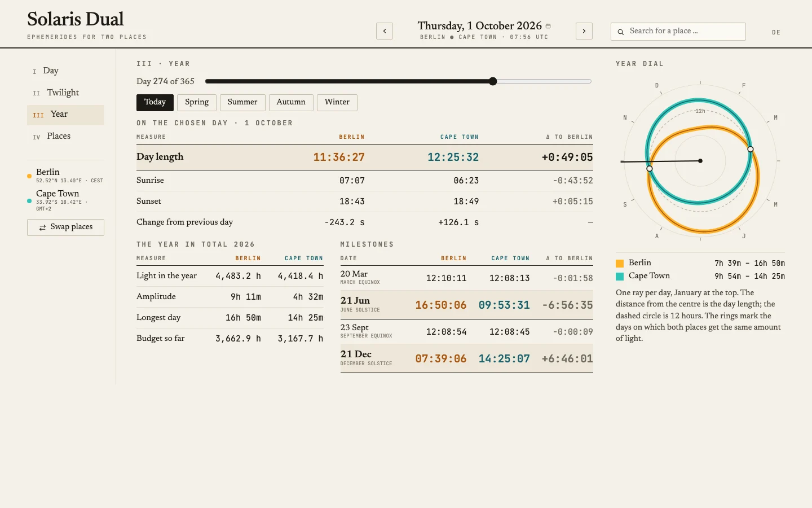Open the Day tab in the sidebar
The width and height of the screenshot is (812, 508).
(x=65, y=71)
